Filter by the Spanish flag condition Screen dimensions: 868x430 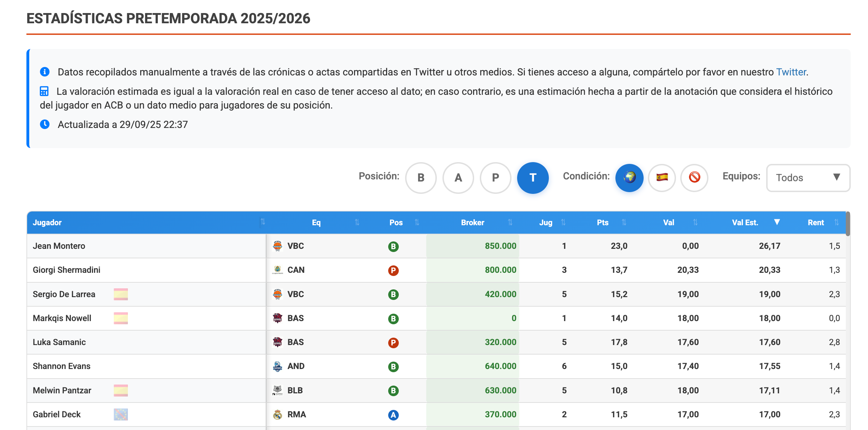662,178
